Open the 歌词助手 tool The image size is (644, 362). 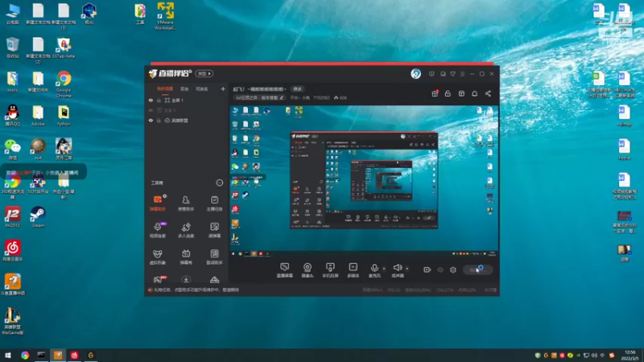coord(214,257)
